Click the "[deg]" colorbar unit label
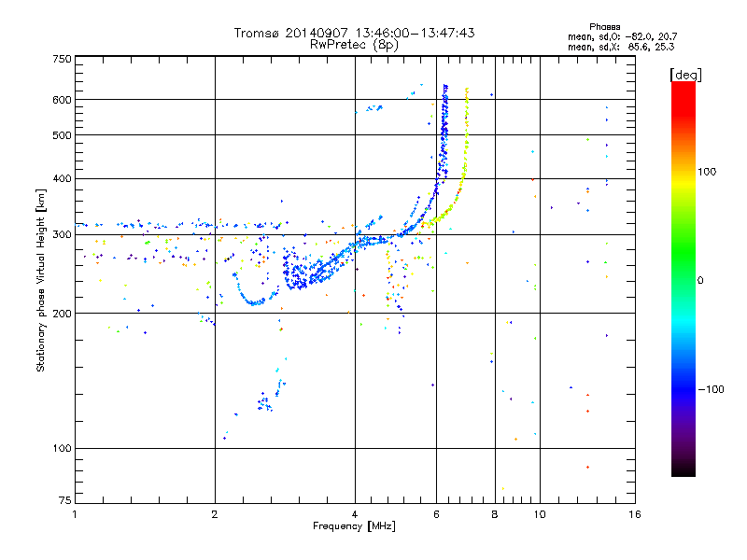 (x=685, y=75)
